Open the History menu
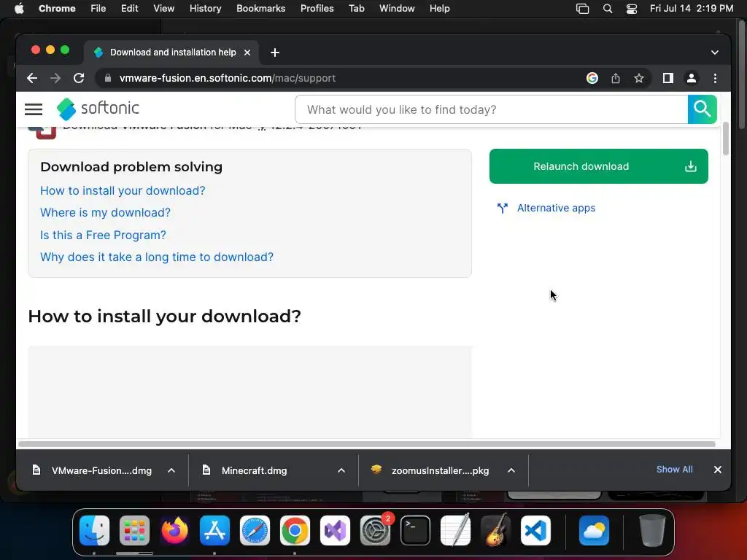 [205, 9]
